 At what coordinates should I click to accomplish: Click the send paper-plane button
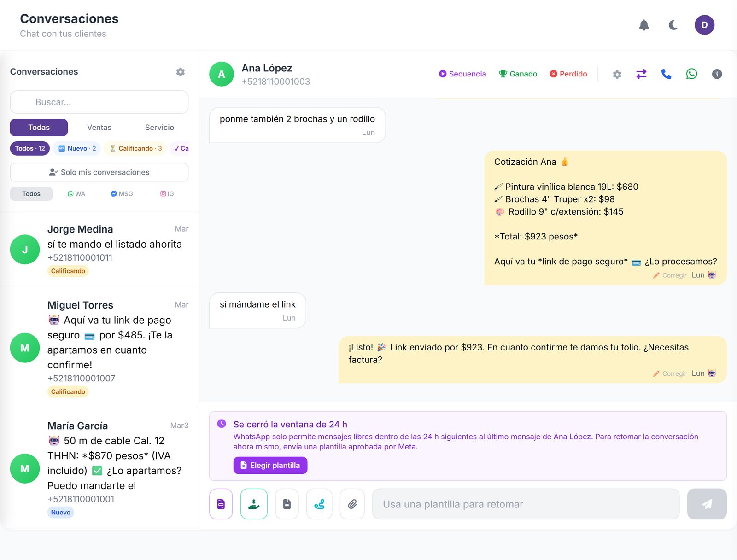[707, 504]
